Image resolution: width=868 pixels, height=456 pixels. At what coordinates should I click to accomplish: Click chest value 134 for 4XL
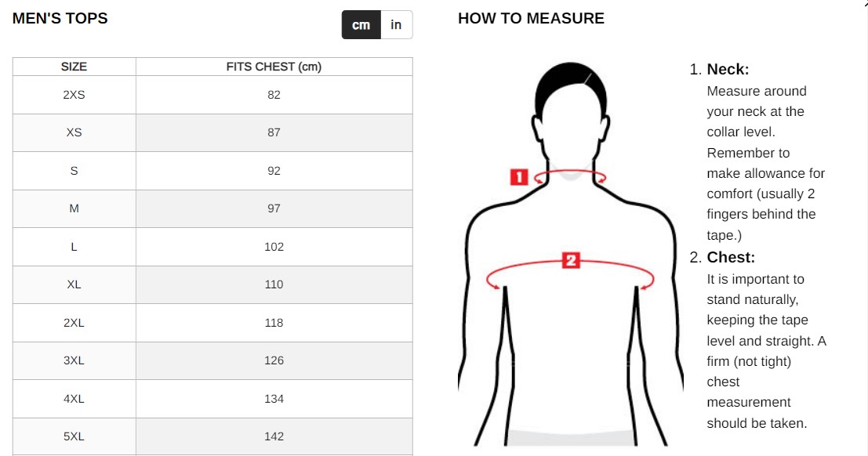(x=274, y=399)
